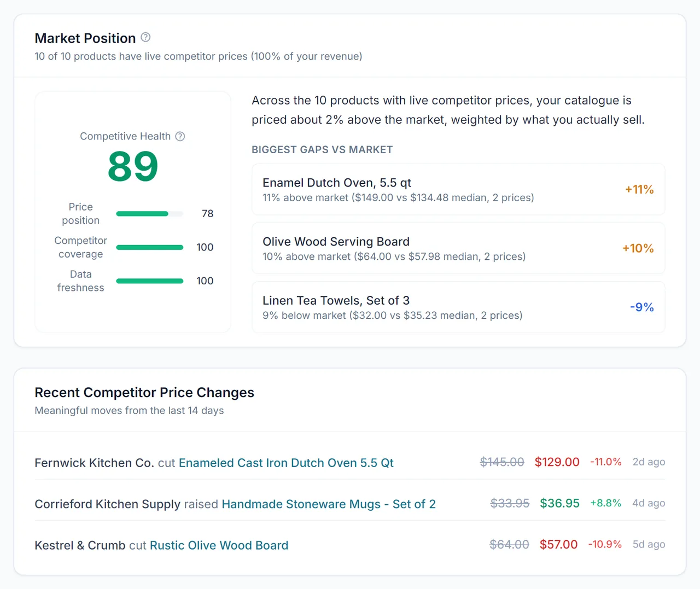700x589 pixels.
Task: Click the +8.8% price change value
Action: (606, 503)
